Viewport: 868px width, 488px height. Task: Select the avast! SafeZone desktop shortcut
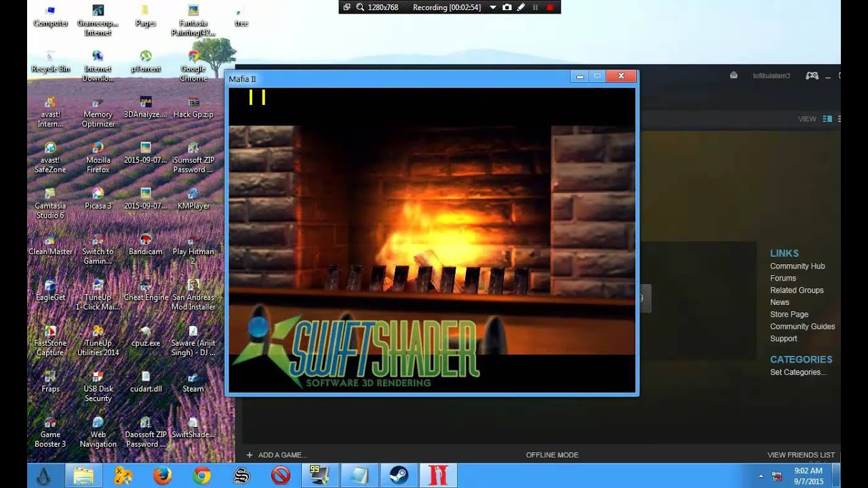click(x=50, y=158)
